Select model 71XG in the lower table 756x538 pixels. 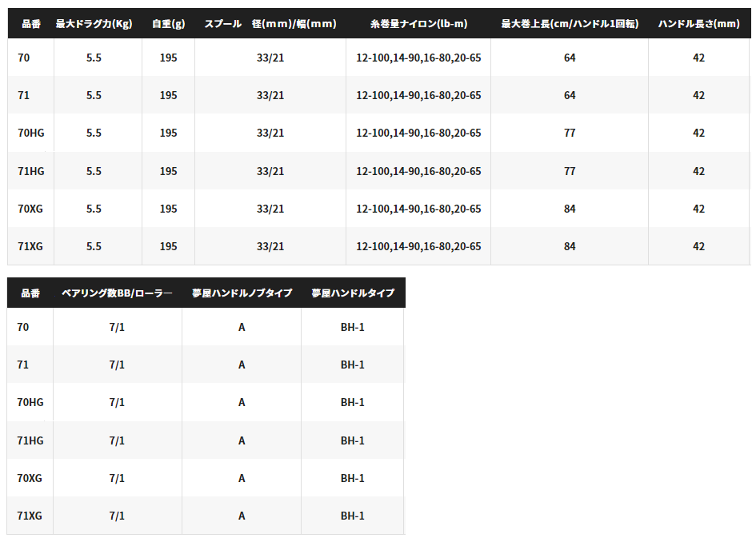click(x=30, y=516)
